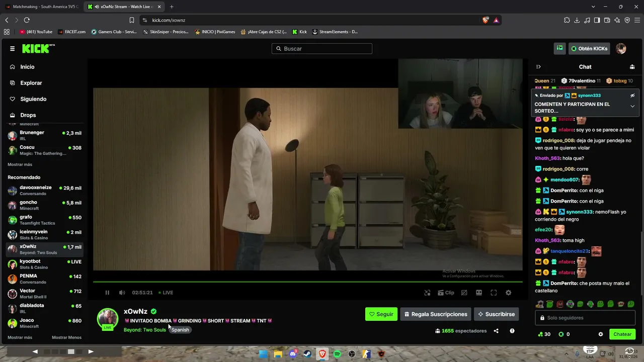The width and height of the screenshot is (644, 362).
Task: Click the Spanish language tag
Action: coord(180,330)
